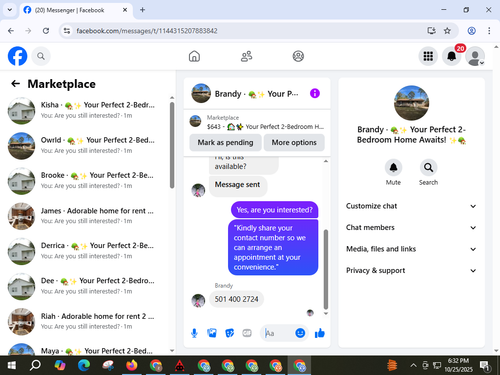The height and width of the screenshot is (375, 500).
Task: Click the back arrow next to Marketplace
Action: [x=15, y=84]
